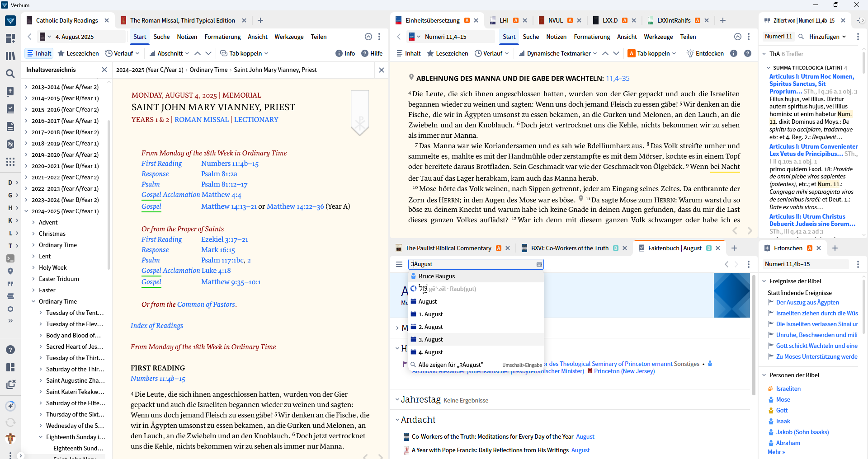Open the Matthew 9:35–10:1 Gospel link

coord(231,282)
